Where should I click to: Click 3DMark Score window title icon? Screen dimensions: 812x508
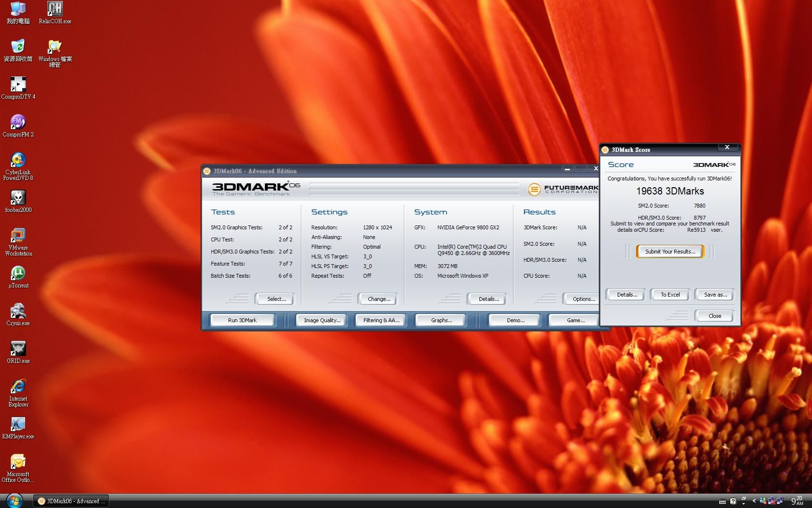(x=605, y=149)
